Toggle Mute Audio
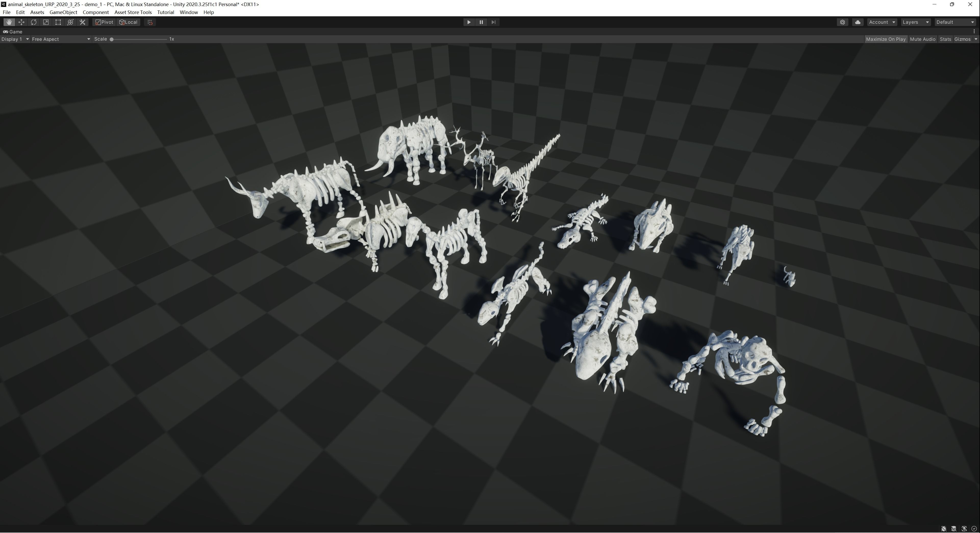Image resolution: width=980 pixels, height=533 pixels. tap(923, 39)
